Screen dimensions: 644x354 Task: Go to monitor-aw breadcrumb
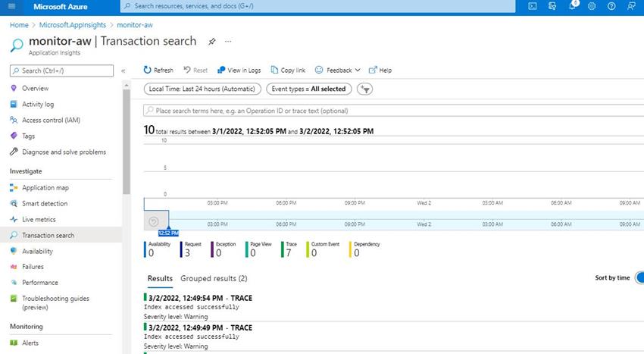(x=135, y=25)
